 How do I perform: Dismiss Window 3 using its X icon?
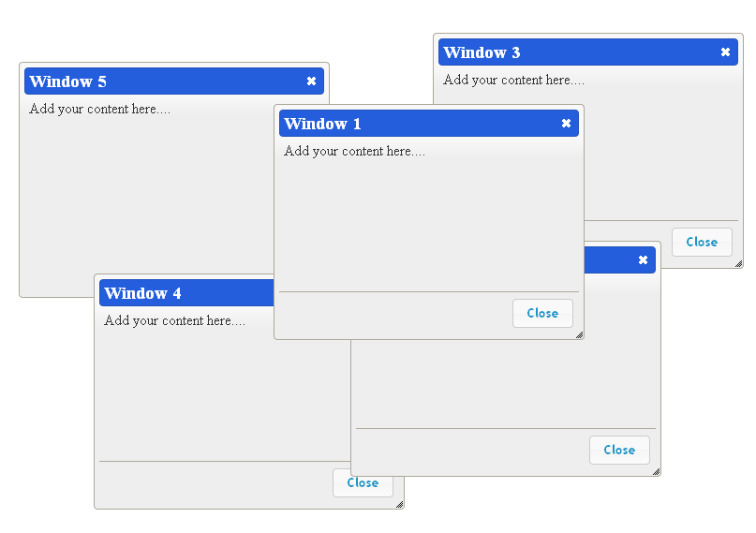pos(725,52)
